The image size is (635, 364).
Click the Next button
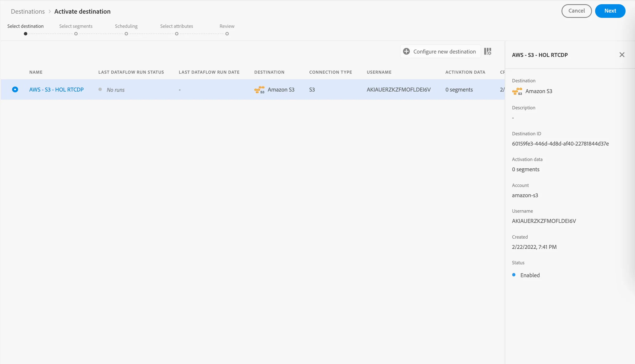(610, 11)
